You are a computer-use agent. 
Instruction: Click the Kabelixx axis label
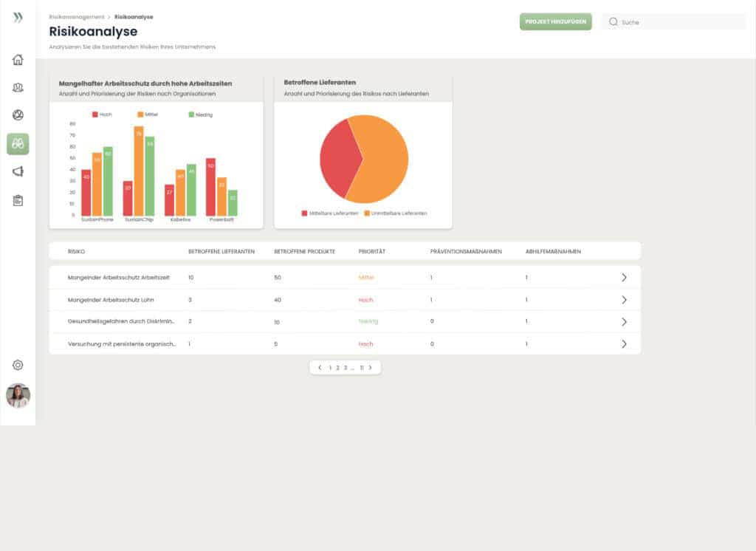click(180, 219)
